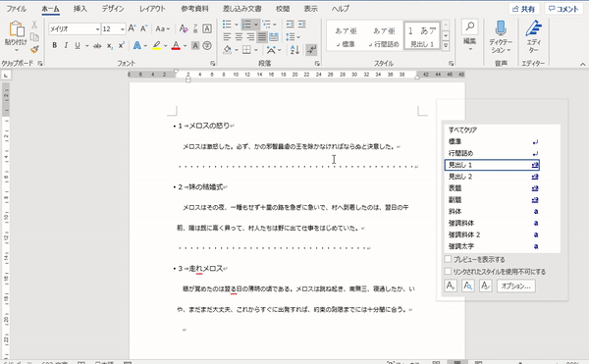The width and height of the screenshot is (589, 364).
Task: Click the heading text 2 妹の結婚式
Action: click(200, 186)
